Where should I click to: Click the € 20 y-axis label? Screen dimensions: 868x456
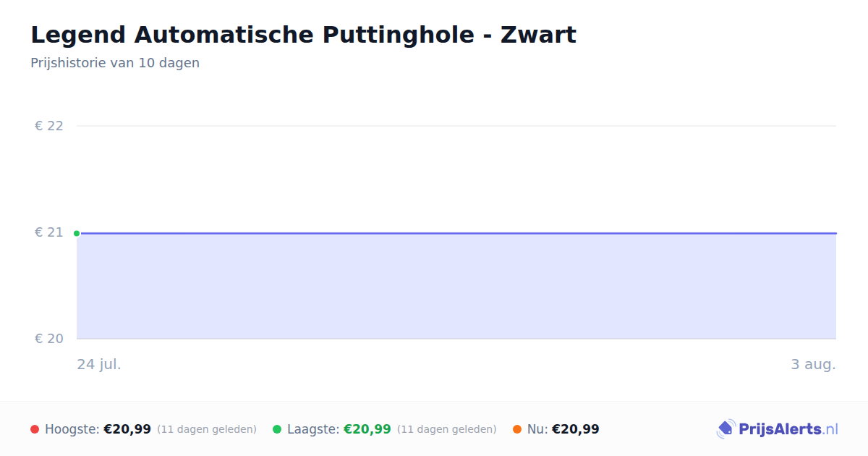click(x=49, y=339)
